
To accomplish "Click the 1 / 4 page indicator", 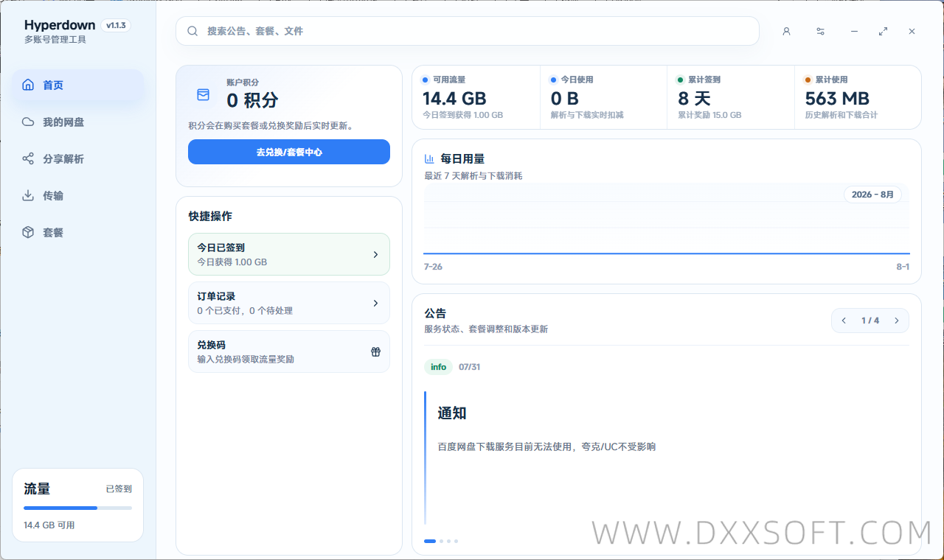I will pyautogui.click(x=870, y=321).
